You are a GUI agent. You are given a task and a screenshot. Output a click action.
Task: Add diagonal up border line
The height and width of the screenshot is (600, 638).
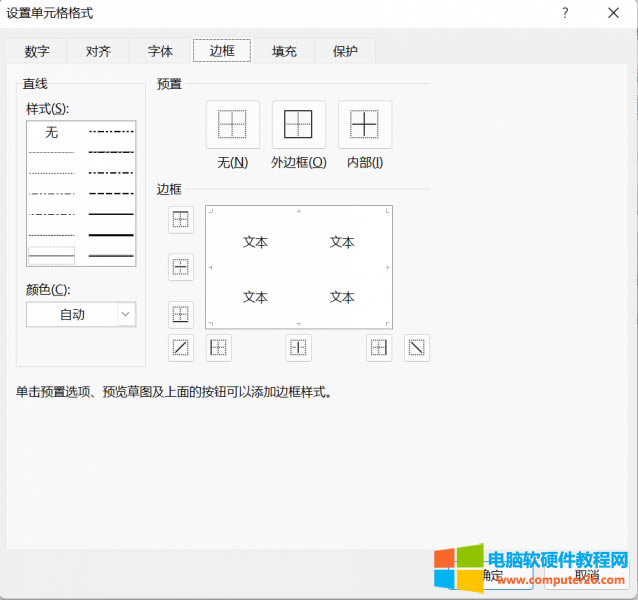(181, 348)
